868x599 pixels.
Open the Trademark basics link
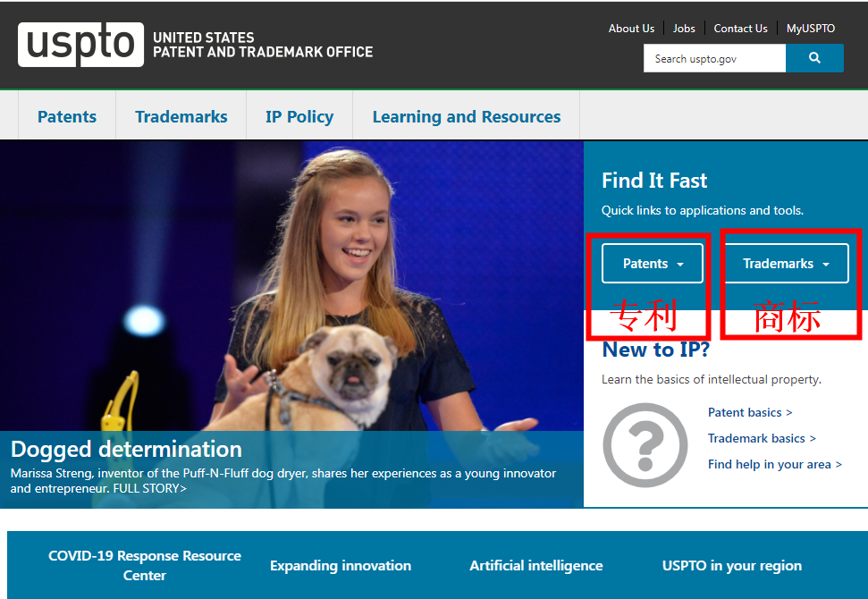tap(762, 438)
